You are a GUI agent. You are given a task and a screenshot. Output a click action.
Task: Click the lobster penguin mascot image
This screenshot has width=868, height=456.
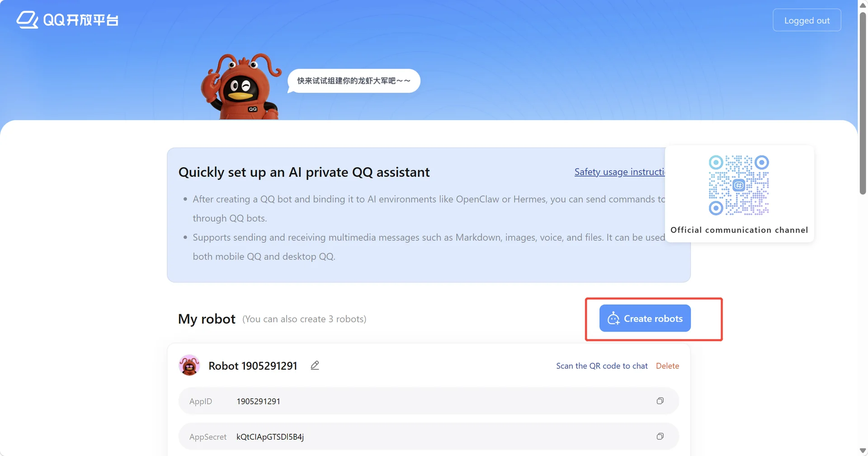pyautogui.click(x=241, y=86)
